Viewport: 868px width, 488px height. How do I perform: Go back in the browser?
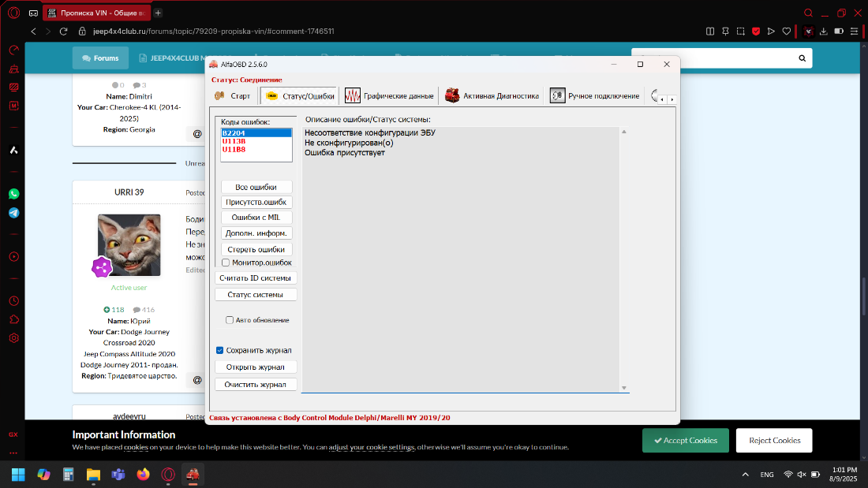[x=33, y=32]
